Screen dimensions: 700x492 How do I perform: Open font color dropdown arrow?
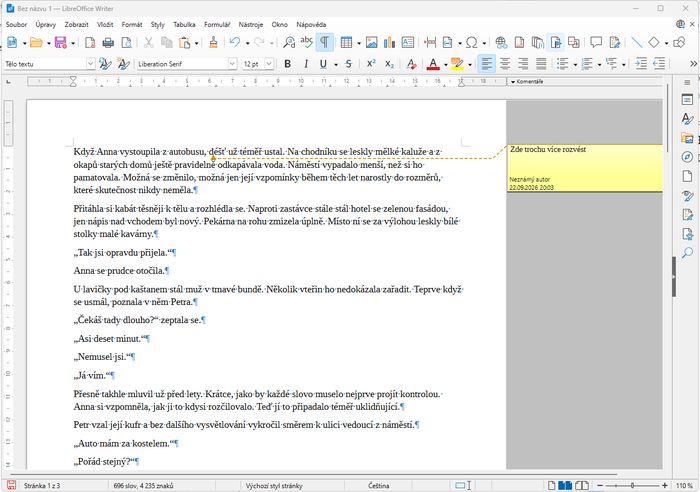tap(446, 65)
